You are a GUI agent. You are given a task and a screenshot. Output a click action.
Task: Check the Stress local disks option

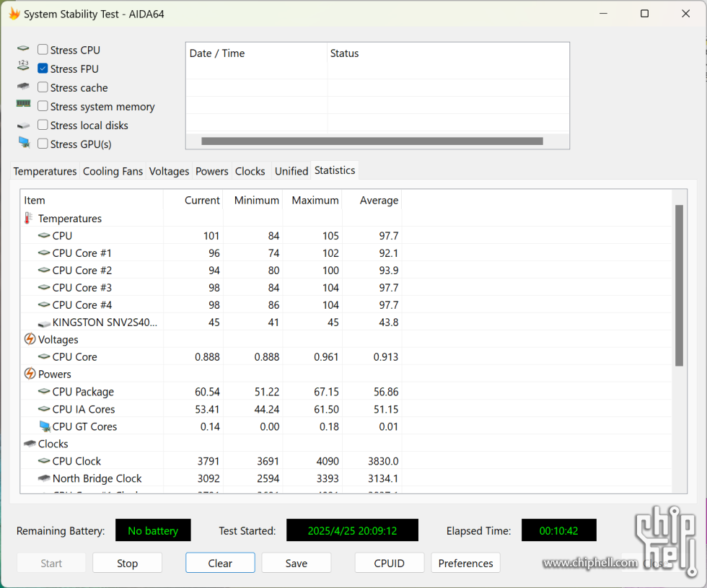pyautogui.click(x=43, y=124)
